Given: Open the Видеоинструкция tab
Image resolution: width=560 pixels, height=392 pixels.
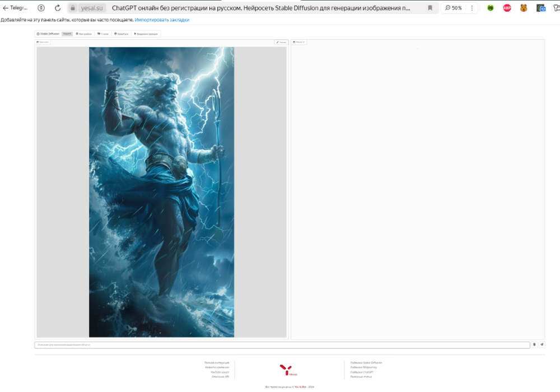Looking at the screenshot, I should (x=146, y=34).
